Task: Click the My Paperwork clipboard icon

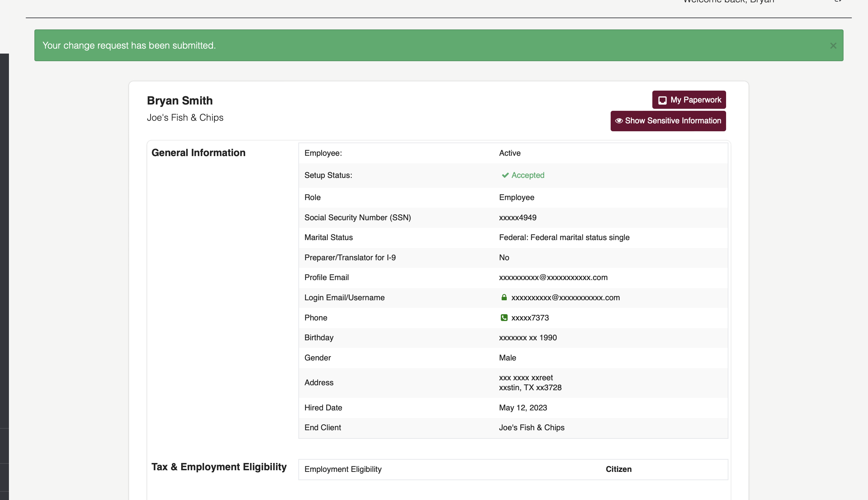Action: click(x=663, y=100)
